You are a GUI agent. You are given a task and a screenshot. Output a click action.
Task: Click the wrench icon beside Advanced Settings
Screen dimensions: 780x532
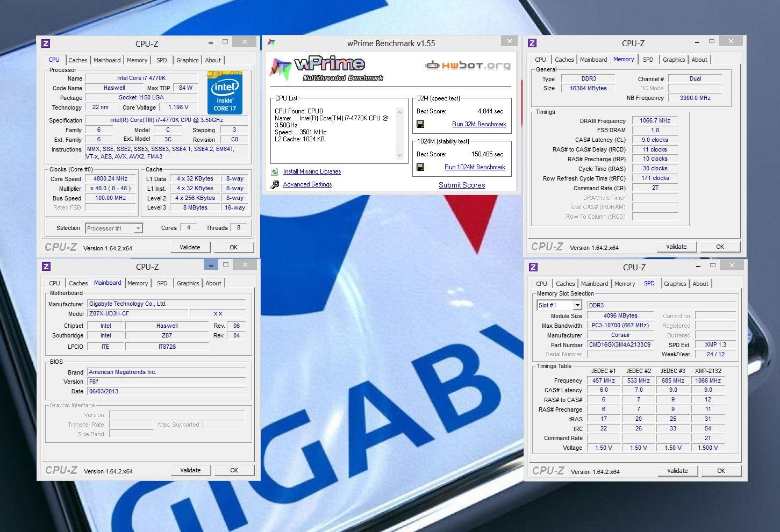pos(275,184)
